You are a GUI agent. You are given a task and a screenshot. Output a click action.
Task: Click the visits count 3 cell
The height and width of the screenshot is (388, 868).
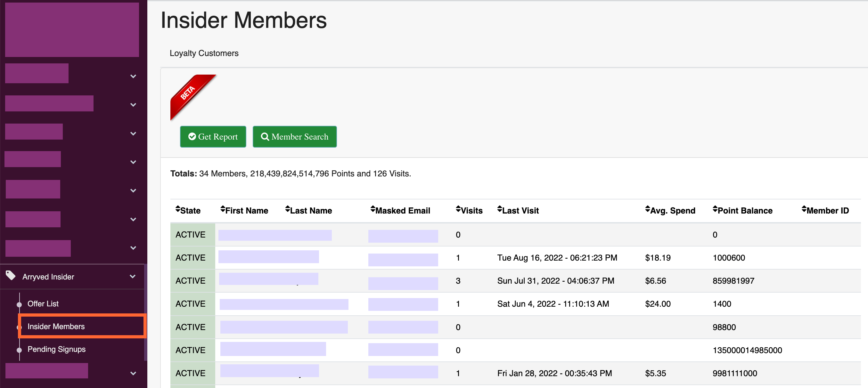click(x=458, y=280)
